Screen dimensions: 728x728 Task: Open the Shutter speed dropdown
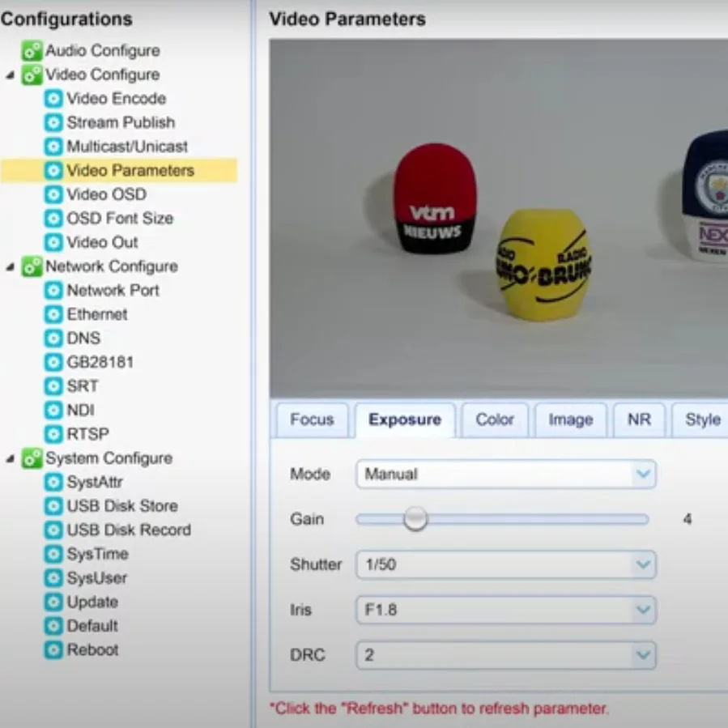[x=505, y=564]
